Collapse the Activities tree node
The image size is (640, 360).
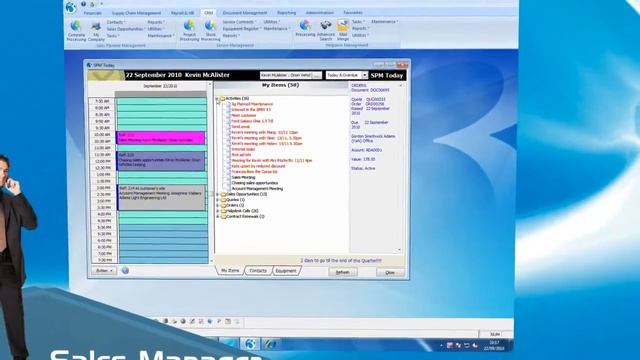217,98
